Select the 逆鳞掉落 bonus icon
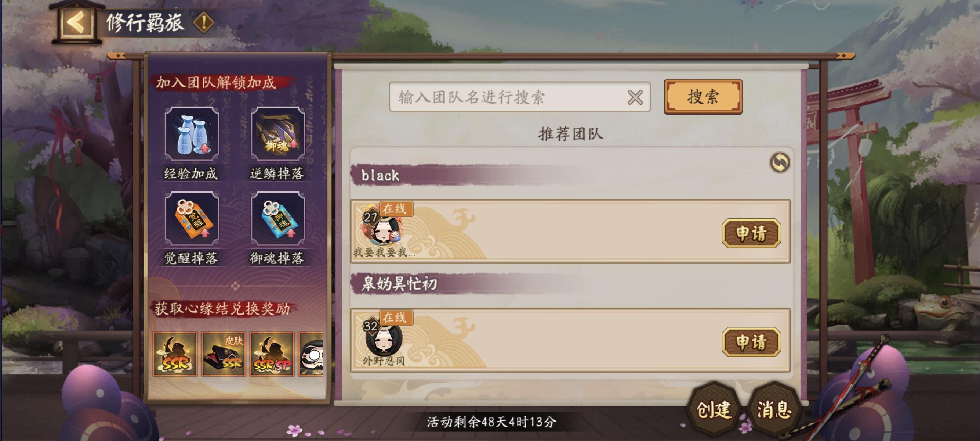The height and width of the screenshot is (441, 980). [x=278, y=134]
